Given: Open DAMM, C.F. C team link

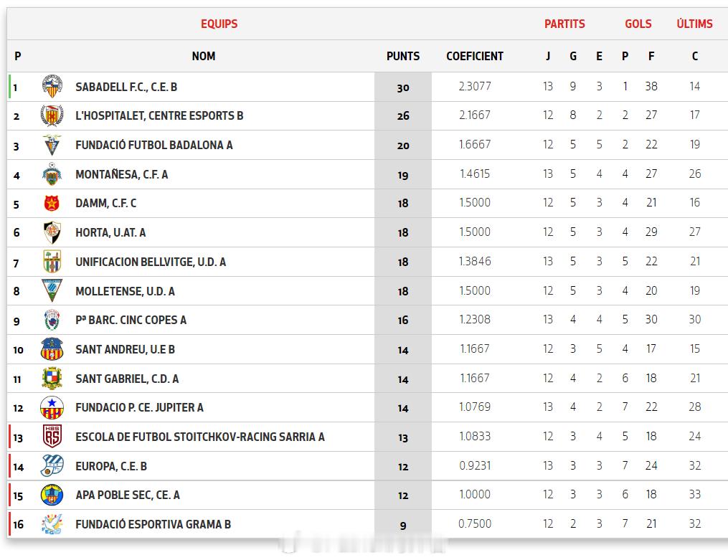Looking at the screenshot, I should coord(106,203).
